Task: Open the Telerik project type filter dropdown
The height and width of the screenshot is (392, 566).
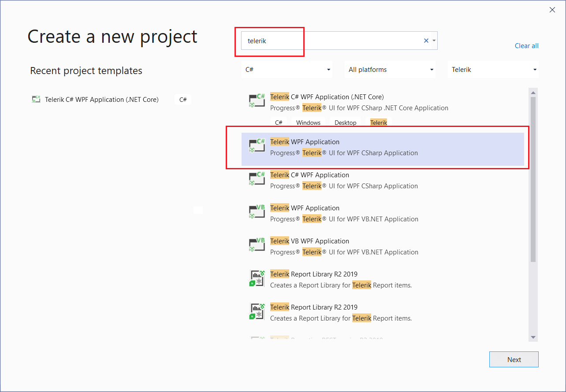Action: coord(493,70)
